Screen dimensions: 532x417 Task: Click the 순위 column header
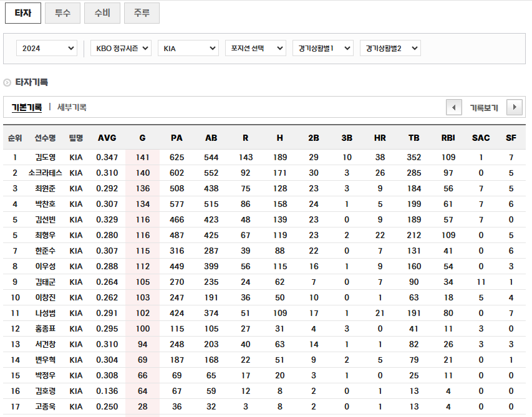click(15, 138)
